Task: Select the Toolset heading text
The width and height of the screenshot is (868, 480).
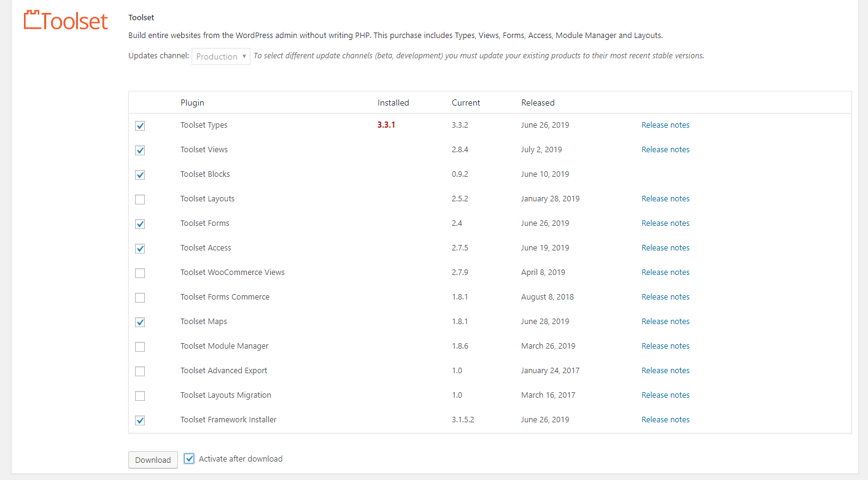Action: pos(141,18)
